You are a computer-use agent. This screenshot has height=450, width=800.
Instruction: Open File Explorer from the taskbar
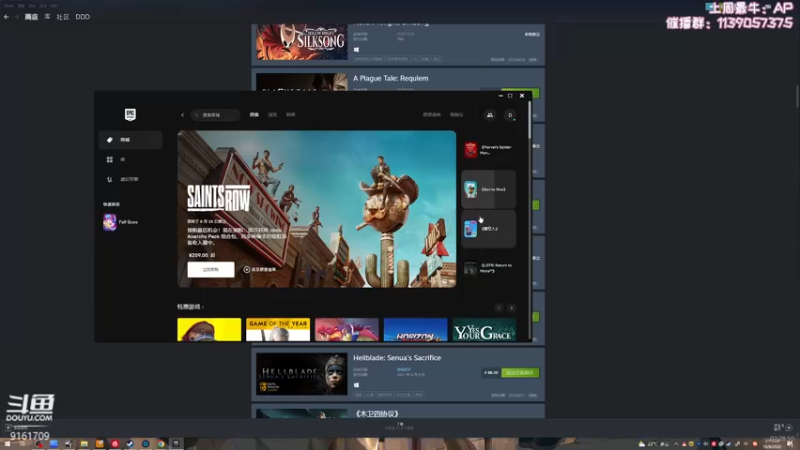tap(84, 444)
